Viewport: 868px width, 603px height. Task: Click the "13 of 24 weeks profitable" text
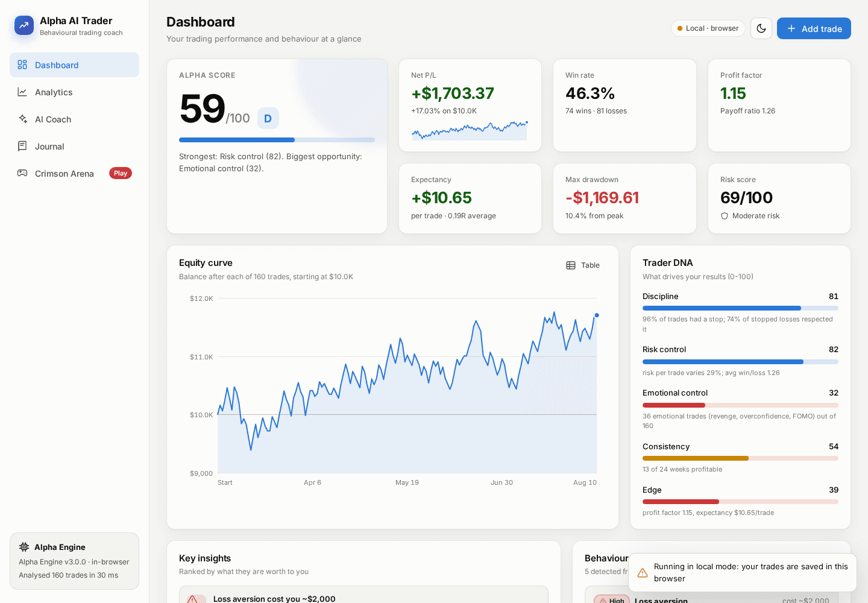(682, 469)
